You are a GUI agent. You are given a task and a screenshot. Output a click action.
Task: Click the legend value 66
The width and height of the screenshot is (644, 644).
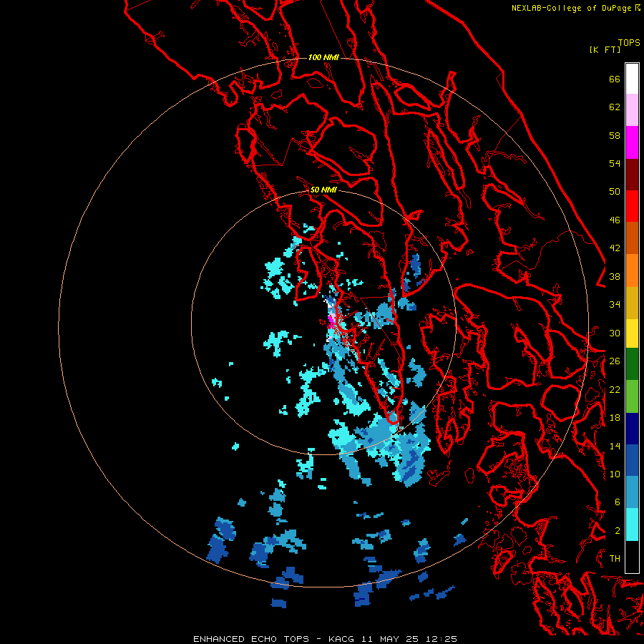tap(615, 79)
